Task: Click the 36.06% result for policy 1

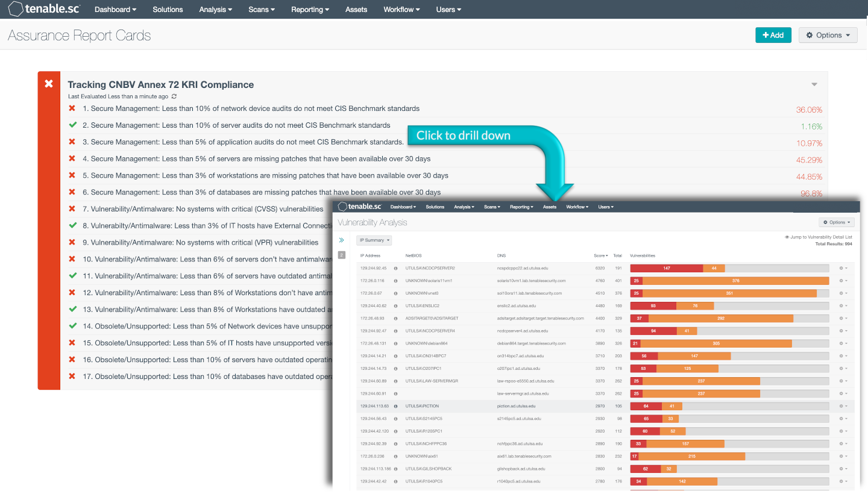Action: pyautogui.click(x=809, y=110)
